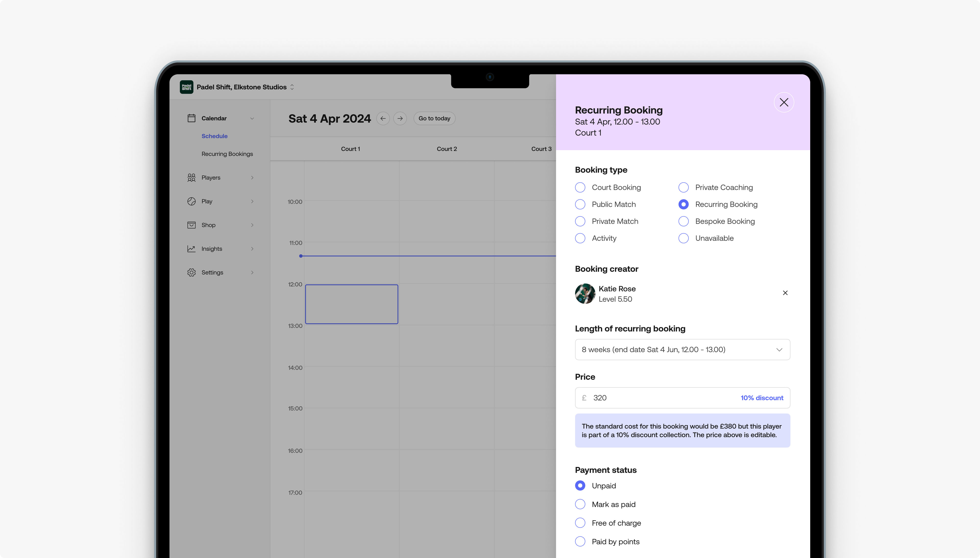Screen dimensions: 980x558
Task: Click the Players group icon
Action: [191, 177]
